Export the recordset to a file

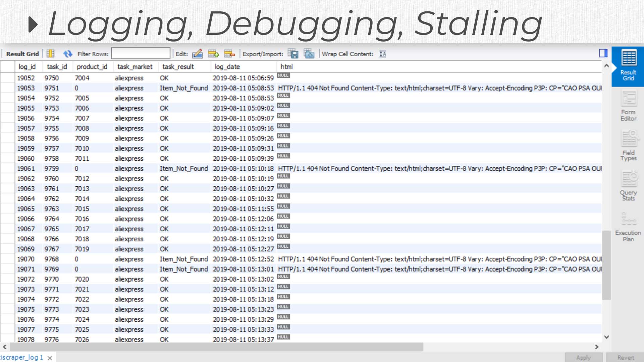293,54
